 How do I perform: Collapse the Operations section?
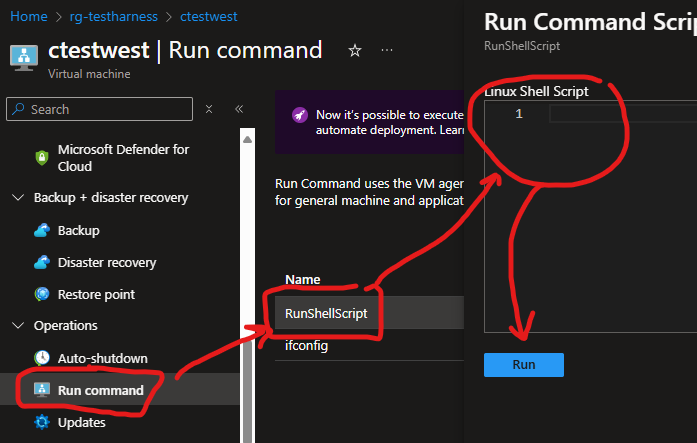coord(18,326)
